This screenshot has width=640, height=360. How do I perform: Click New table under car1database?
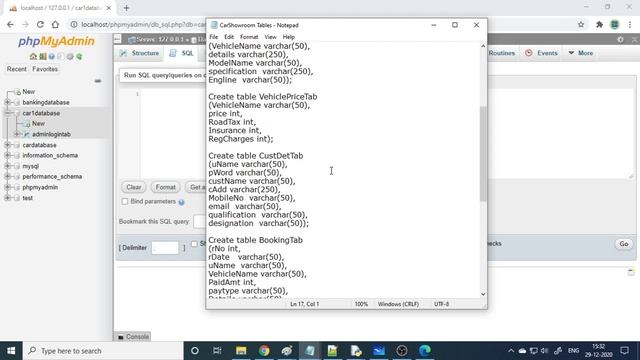click(38, 123)
